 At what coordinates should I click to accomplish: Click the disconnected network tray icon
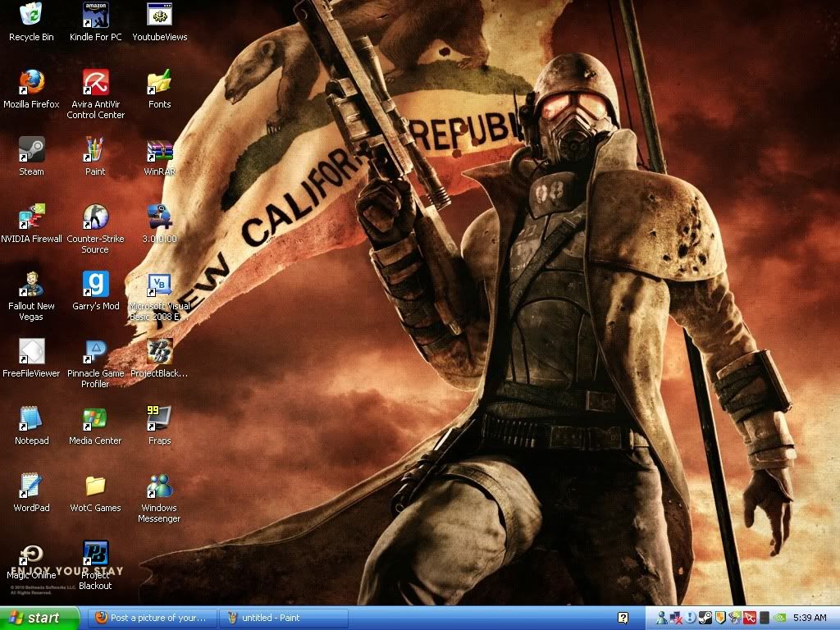point(676,619)
